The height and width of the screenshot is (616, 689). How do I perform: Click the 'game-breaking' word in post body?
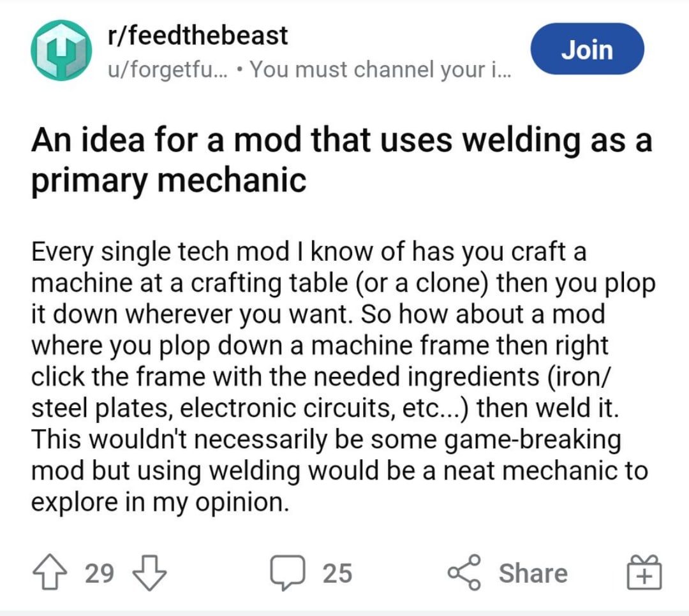pyautogui.click(x=533, y=439)
